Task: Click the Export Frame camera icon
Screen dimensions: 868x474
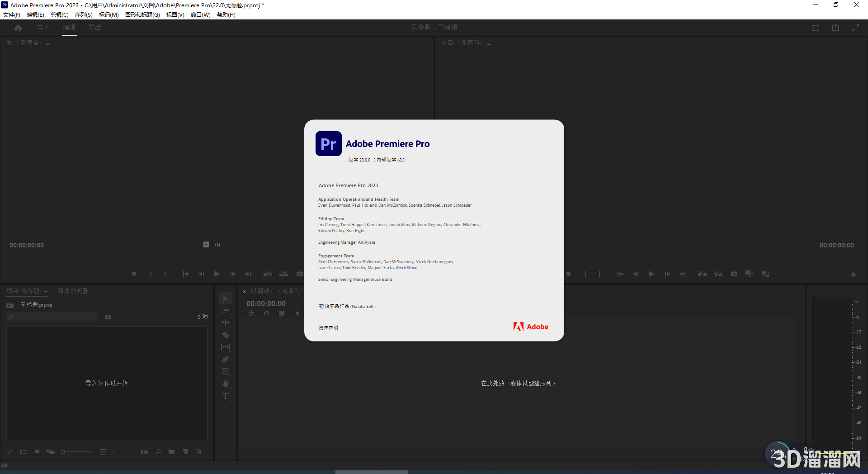Action: (299, 274)
